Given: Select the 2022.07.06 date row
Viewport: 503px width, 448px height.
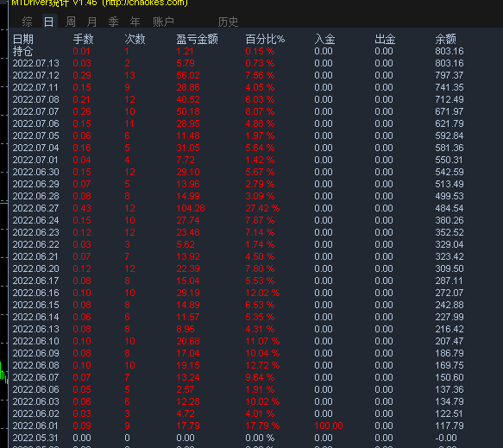Looking at the screenshot, I should point(36,123).
